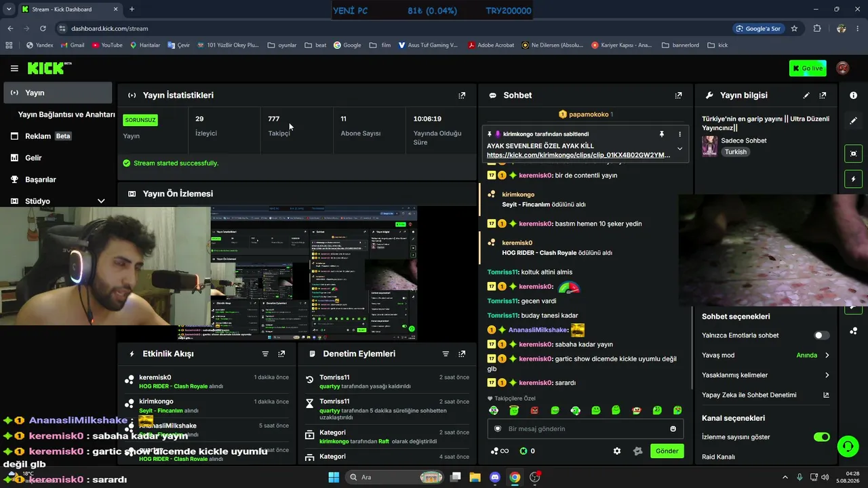
Task: Open the emoji picker in message box
Action: click(673, 428)
